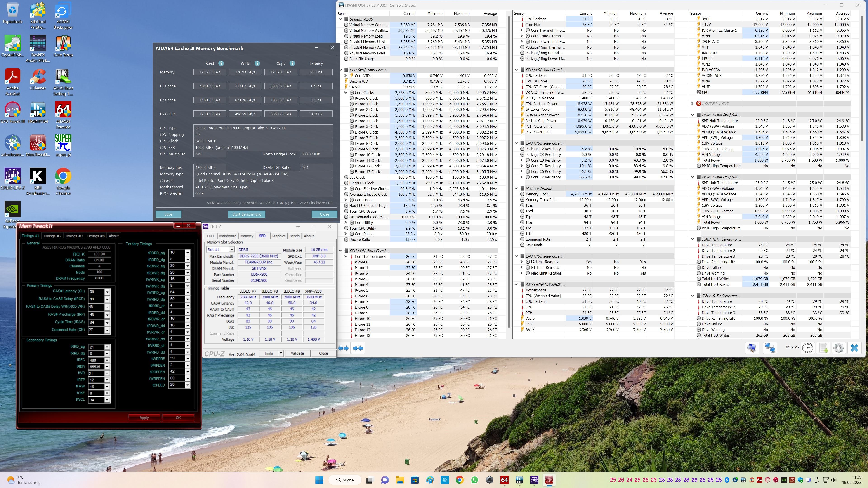868x488 pixels.
Task: Open Core Temp desktop shortcut
Action: click(63, 46)
